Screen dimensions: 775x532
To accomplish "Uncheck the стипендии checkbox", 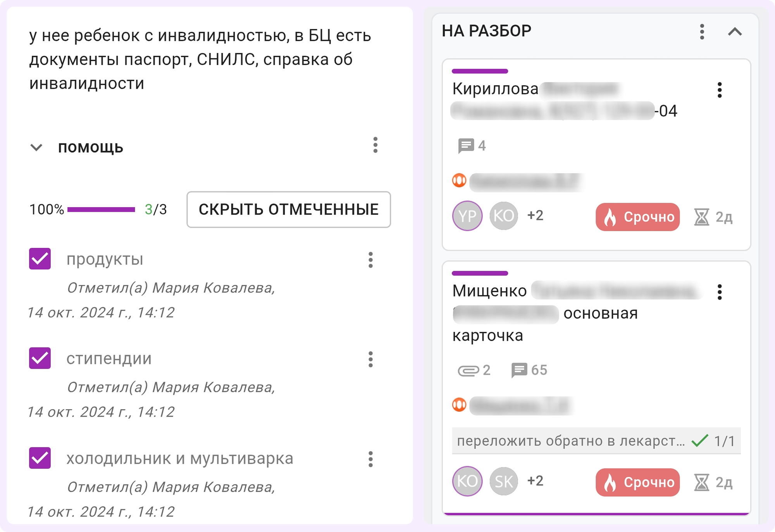I will pos(40,358).
